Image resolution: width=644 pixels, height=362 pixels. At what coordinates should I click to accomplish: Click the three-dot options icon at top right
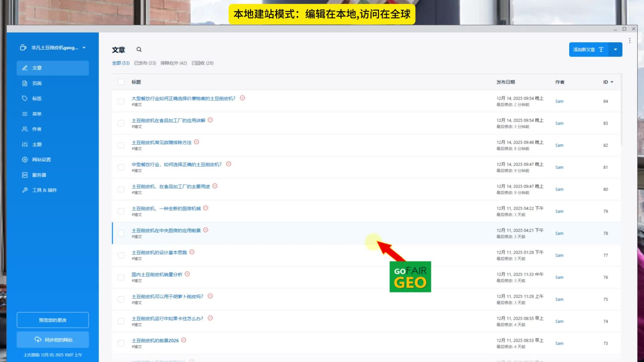click(x=630, y=41)
